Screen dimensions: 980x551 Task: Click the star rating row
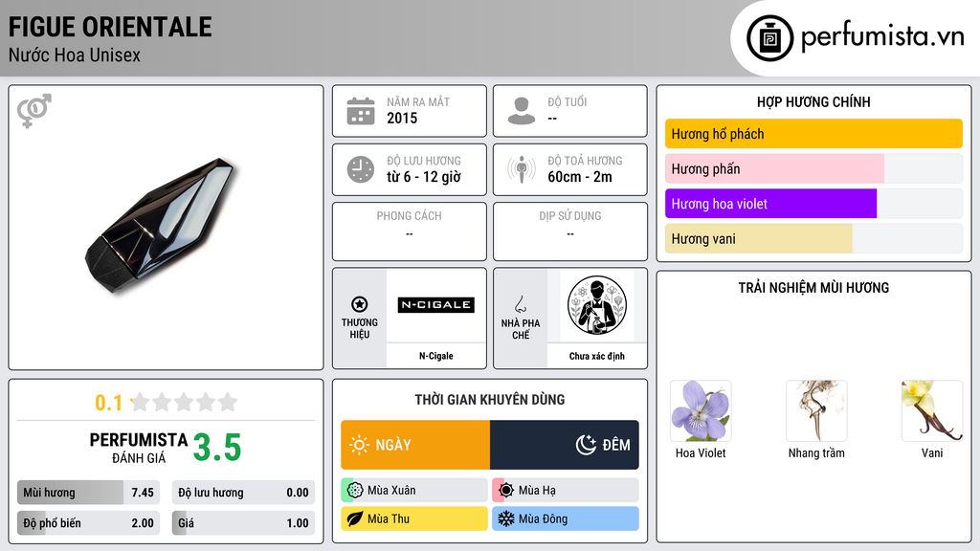pos(185,403)
